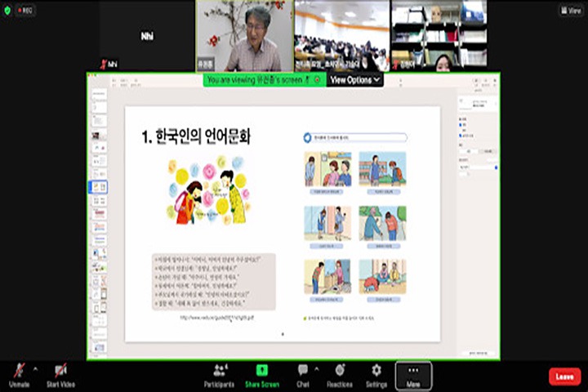
Task: Open Zoom Settings gear
Action: pos(376,371)
